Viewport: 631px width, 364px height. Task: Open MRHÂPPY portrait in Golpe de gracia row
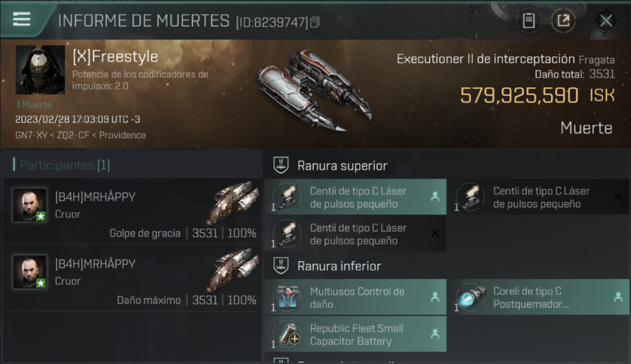(30, 205)
